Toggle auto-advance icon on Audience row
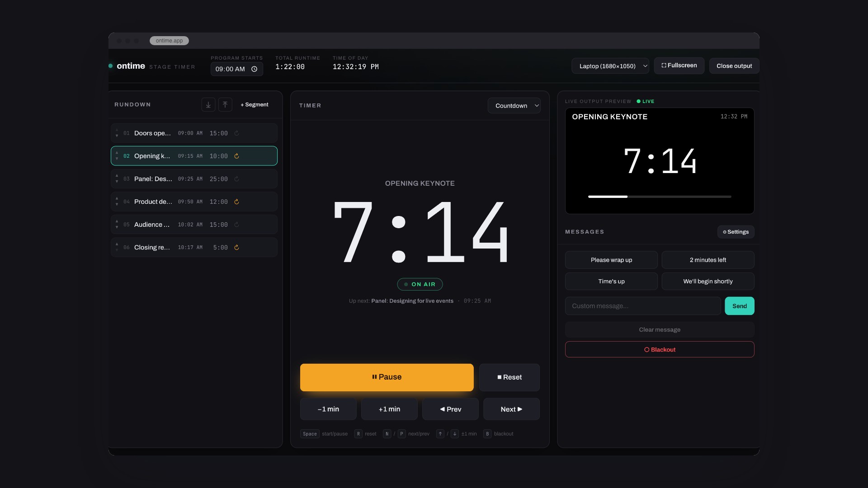 click(236, 225)
